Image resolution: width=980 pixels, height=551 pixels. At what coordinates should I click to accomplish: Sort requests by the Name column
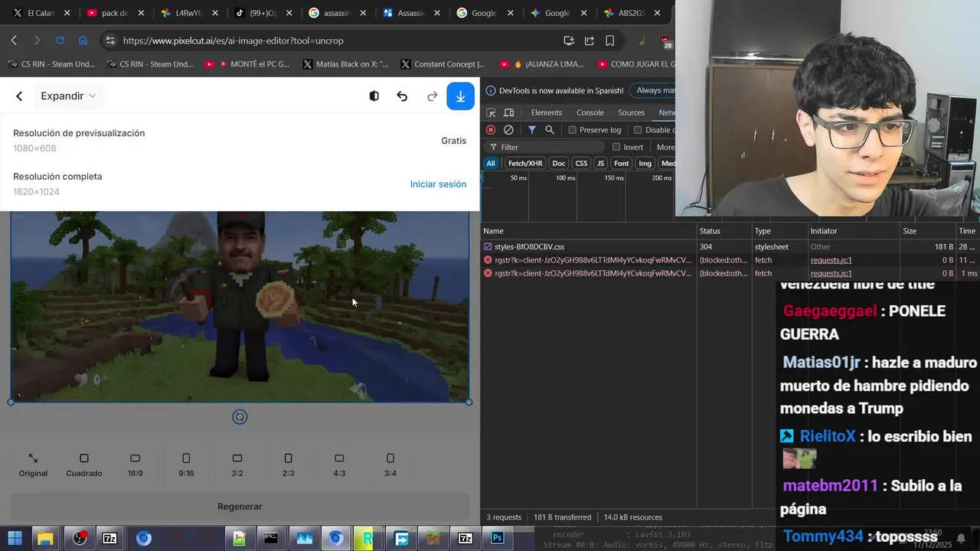tap(589, 231)
